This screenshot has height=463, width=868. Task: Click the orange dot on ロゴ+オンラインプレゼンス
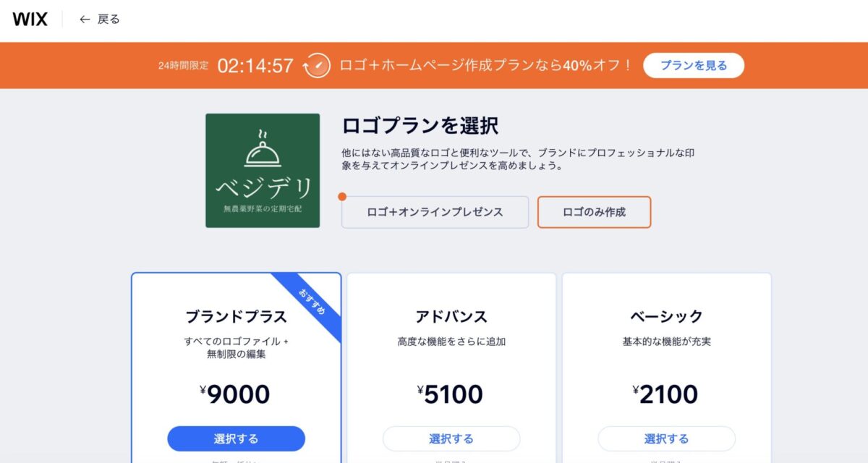342,196
